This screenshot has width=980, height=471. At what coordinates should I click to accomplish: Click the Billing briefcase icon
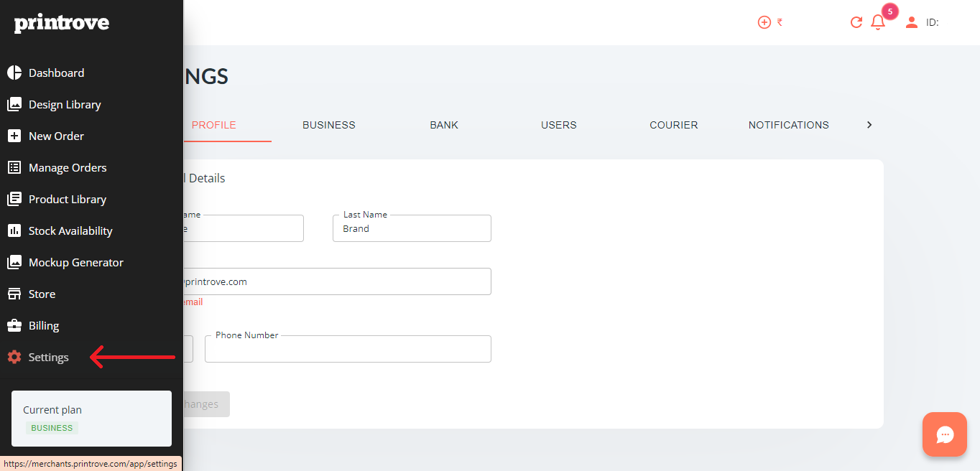pos(14,325)
